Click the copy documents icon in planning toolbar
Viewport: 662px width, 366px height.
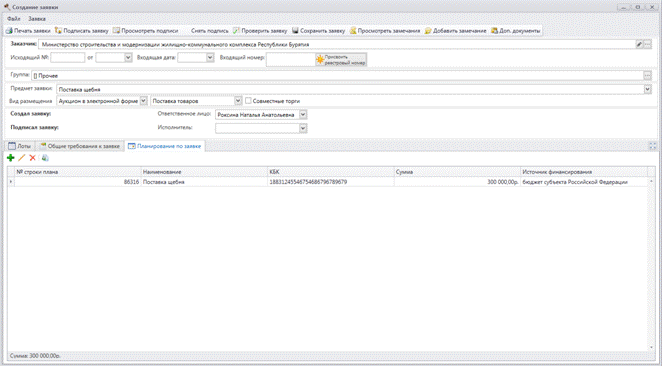45,158
